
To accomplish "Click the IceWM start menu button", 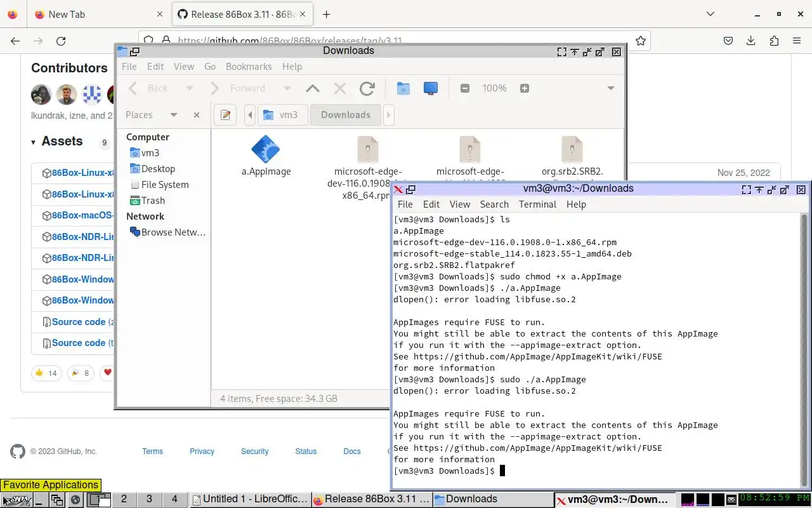I will [x=16, y=500].
